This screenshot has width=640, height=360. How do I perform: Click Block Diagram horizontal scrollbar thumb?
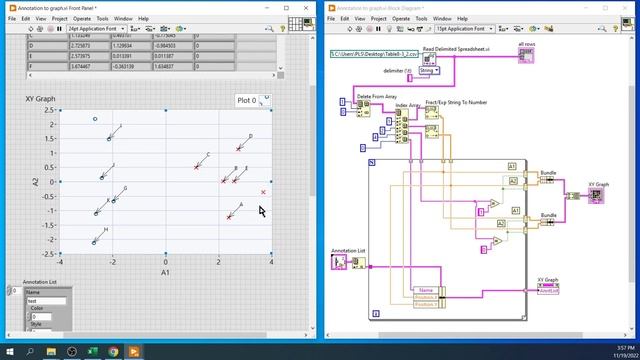(480, 336)
